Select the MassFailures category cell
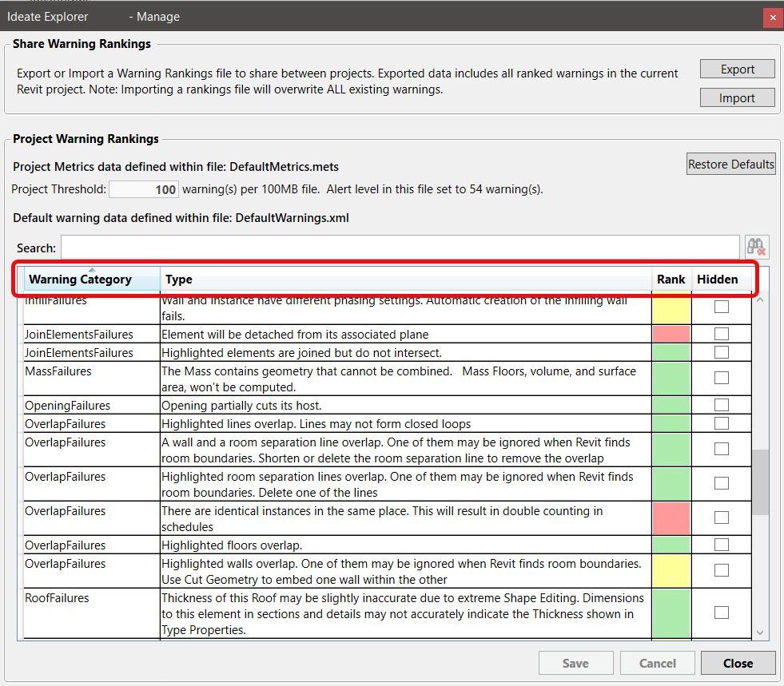 91,379
